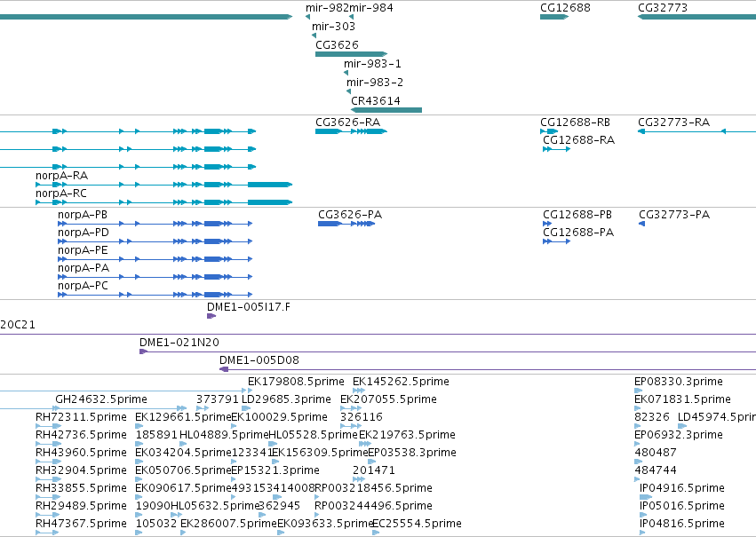The width and height of the screenshot is (756, 537).
Task: Click EST entry 362945
Action: pos(279,507)
